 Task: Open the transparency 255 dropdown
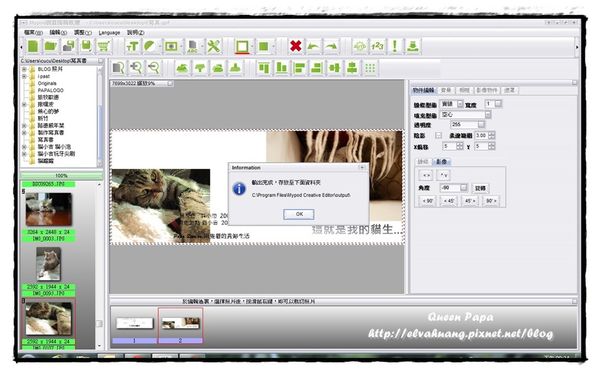[481, 124]
